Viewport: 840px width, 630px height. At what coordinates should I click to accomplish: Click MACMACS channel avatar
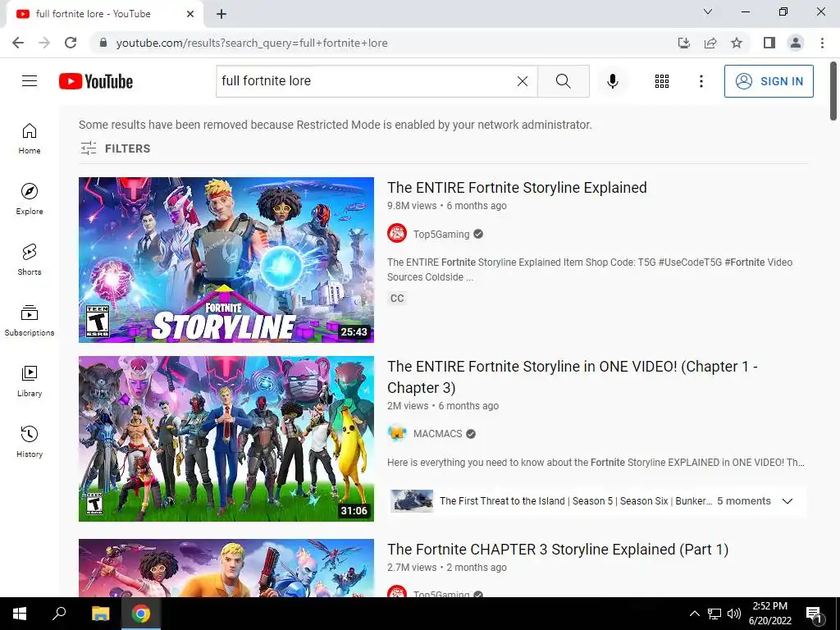click(x=397, y=433)
